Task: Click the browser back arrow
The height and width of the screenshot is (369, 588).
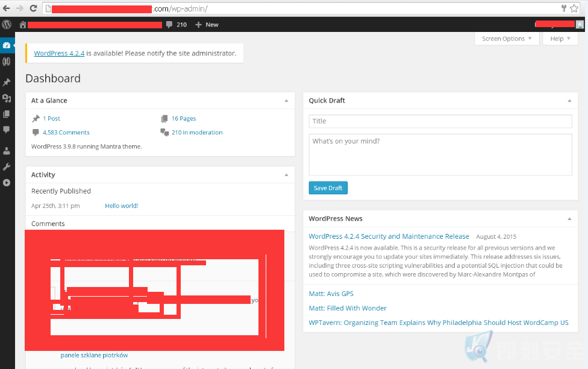Action: click(x=7, y=8)
